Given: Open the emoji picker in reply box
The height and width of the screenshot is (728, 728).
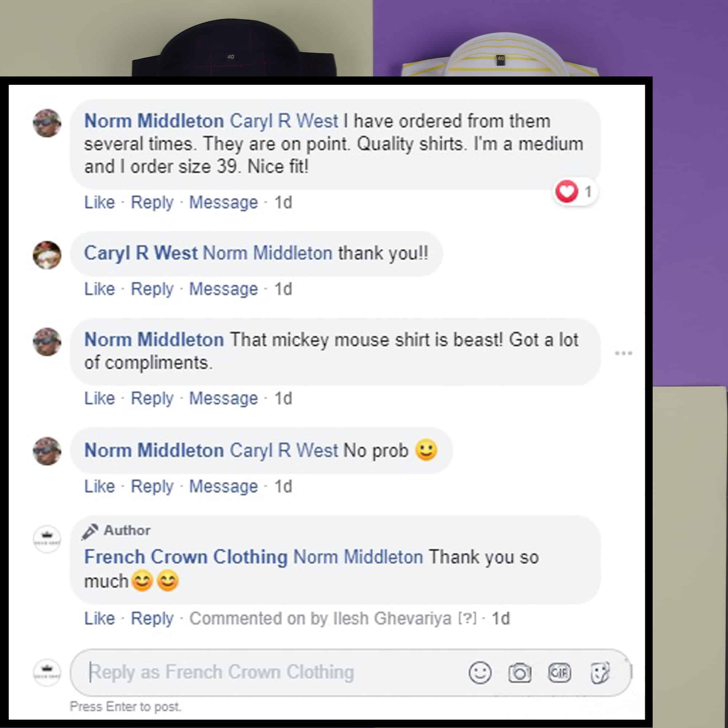Looking at the screenshot, I should [480, 673].
